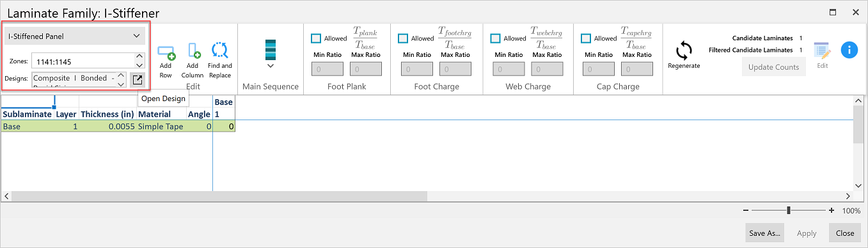Click horizontal scrollbar left arrow

(x=6, y=196)
